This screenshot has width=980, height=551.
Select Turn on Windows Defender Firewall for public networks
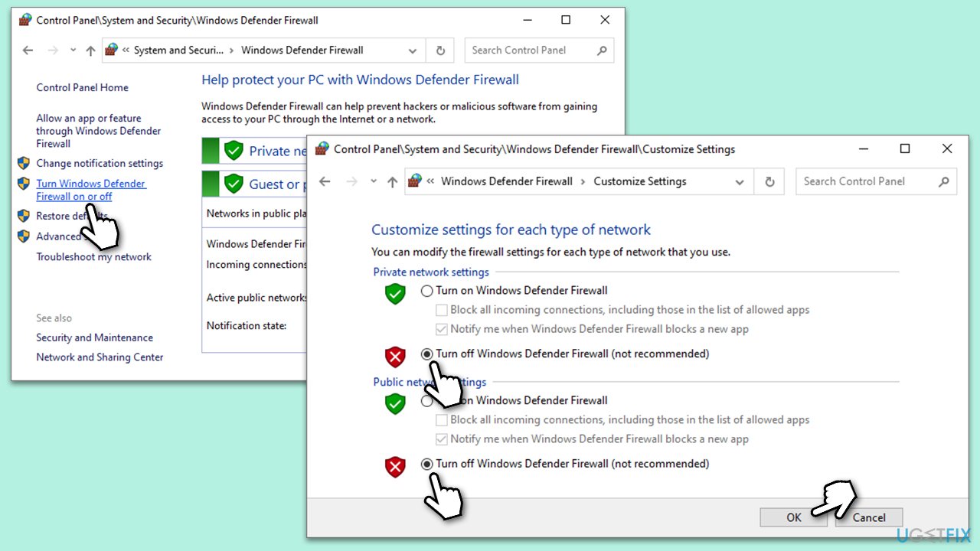(x=427, y=400)
